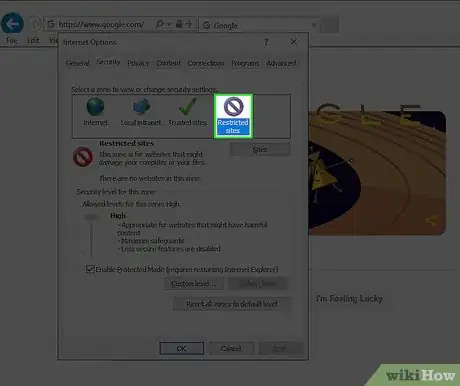Click the text "There are no websites in this zone."

tap(150, 179)
